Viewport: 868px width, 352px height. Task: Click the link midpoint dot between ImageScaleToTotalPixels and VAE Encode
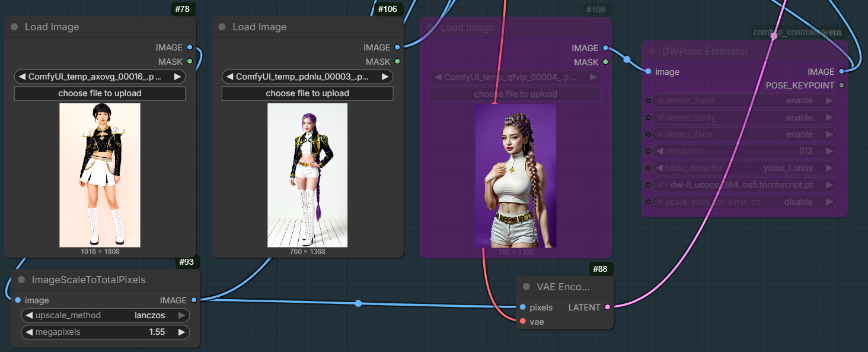358,303
